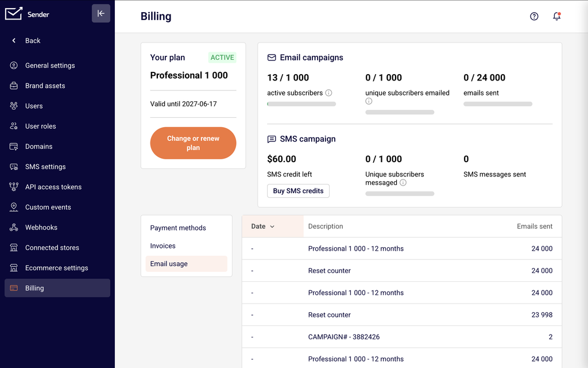Sort table by Date chevron
Viewport: 588px width, 368px height.
[272, 227]
